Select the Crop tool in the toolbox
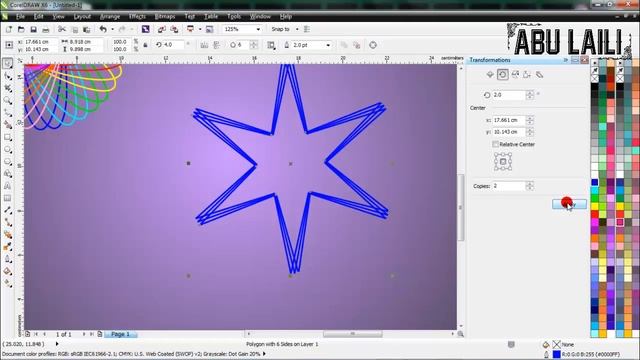The image size is (640, 360). pyautogui.click(x=8, y=88)
